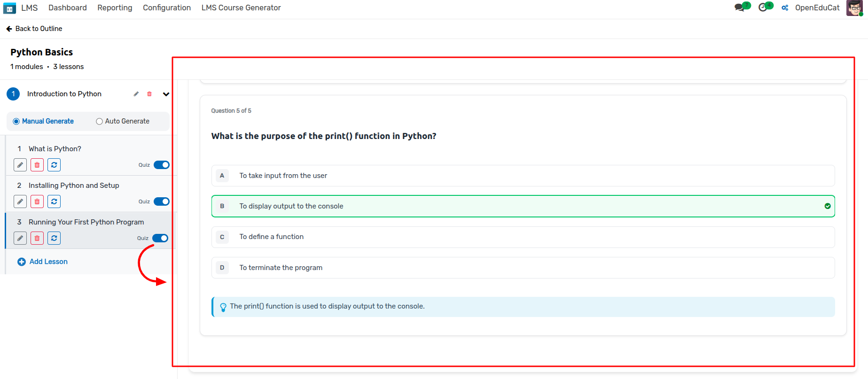
Task: Toggle Quiz switch for What is Python?
Action: coord(162,165)
